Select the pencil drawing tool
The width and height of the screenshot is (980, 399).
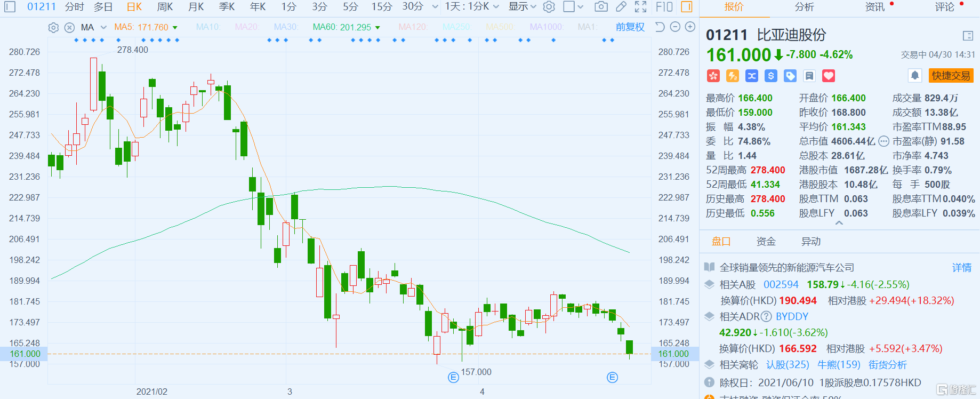pyautogui.click(x=621, y=7)
